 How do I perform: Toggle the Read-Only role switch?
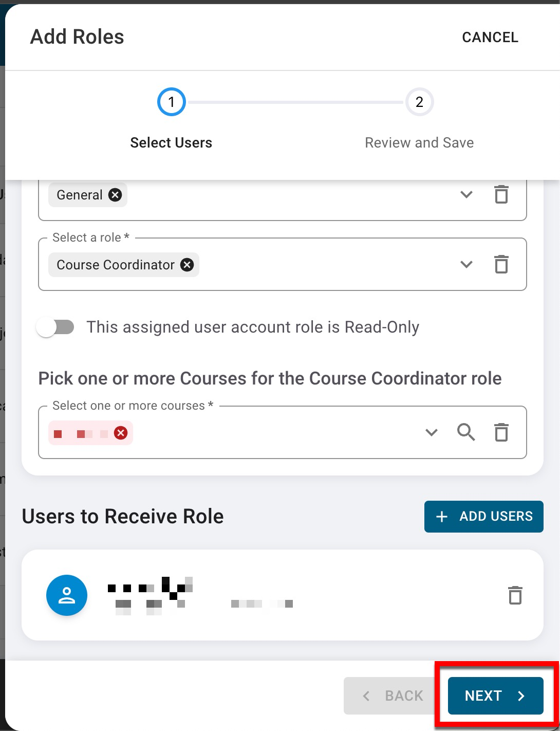pyautogui.click(x=55, y=327)
